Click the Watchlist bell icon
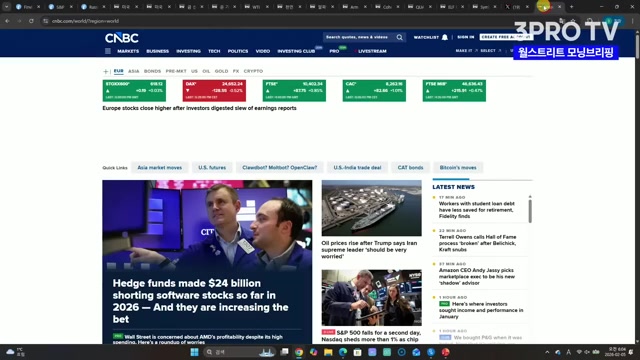This screenshot has width=640, height=360. tap(445, 37)
